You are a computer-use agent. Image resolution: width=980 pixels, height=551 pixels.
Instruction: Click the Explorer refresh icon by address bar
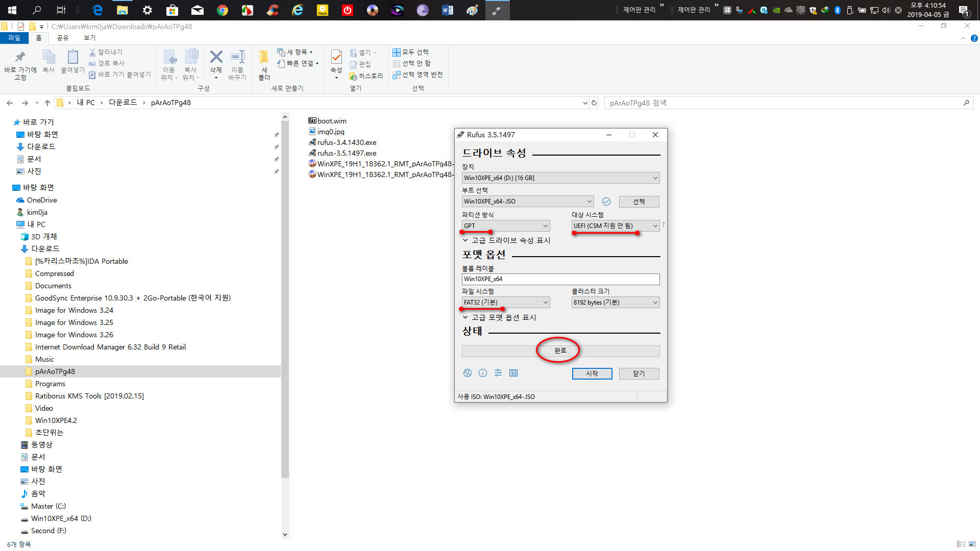(594, 103)
